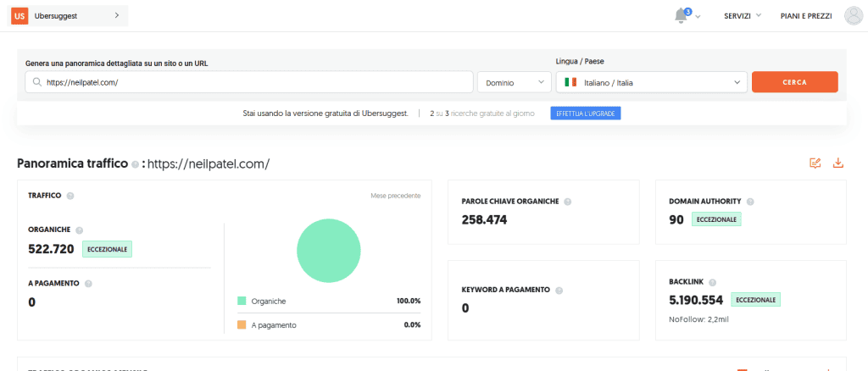The width and height of the screenshot is (868, 371).
Task: Click the organic traffic value 522.720
Action: tap(51, 249)
